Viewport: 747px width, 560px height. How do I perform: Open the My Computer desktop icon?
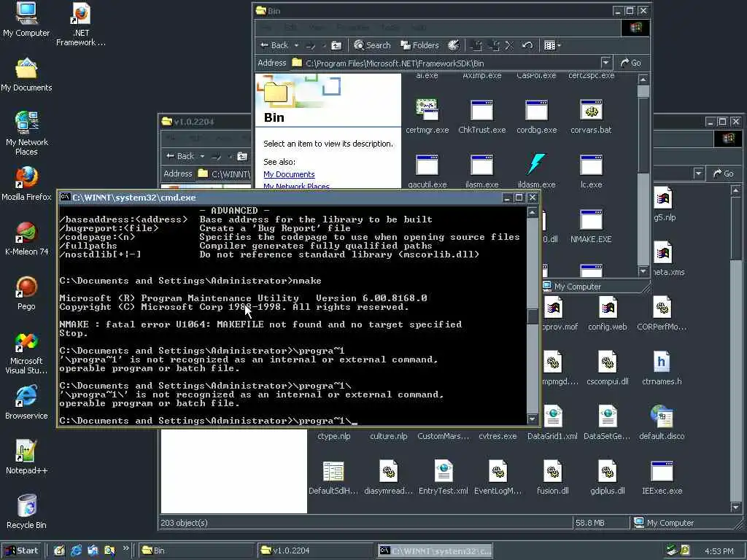pyautogui.click(x=26, y=19)
